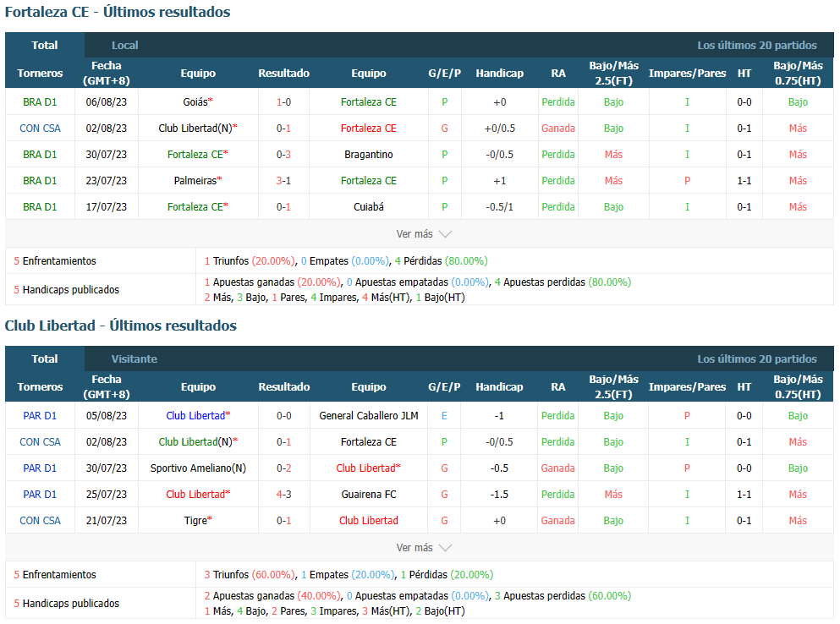This screenshot has width=840, height=624.
Task: Click 5 Enfrentamientos under Club Libertad table
Action: pyautogui.click(x=55, y=575)
